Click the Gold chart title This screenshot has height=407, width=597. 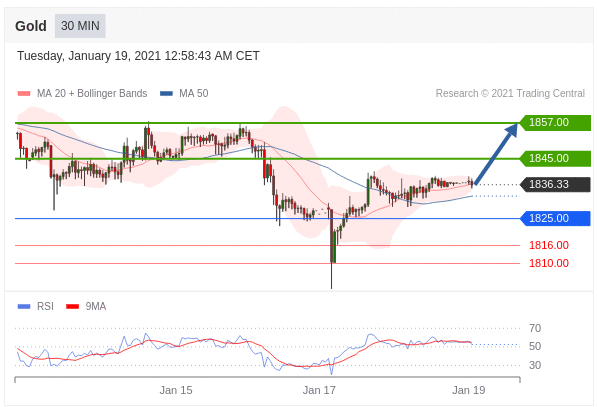[x=31, y=26]
